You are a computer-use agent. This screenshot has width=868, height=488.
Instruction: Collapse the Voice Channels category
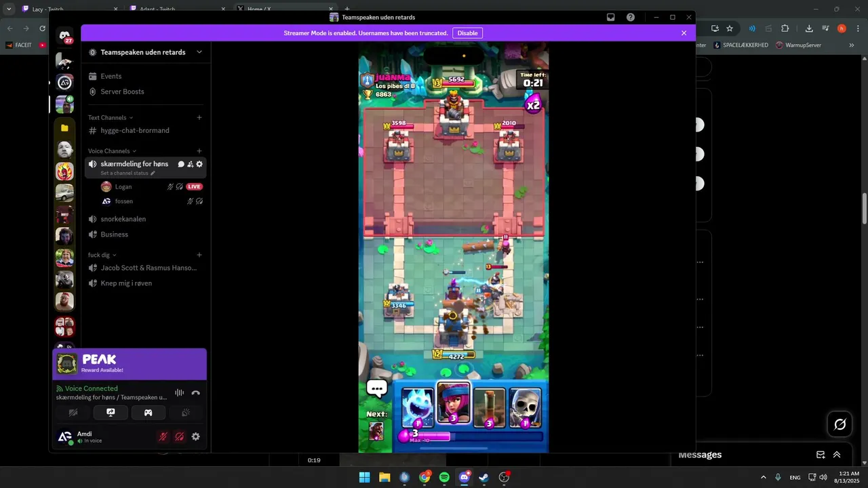tap(113, 151)
